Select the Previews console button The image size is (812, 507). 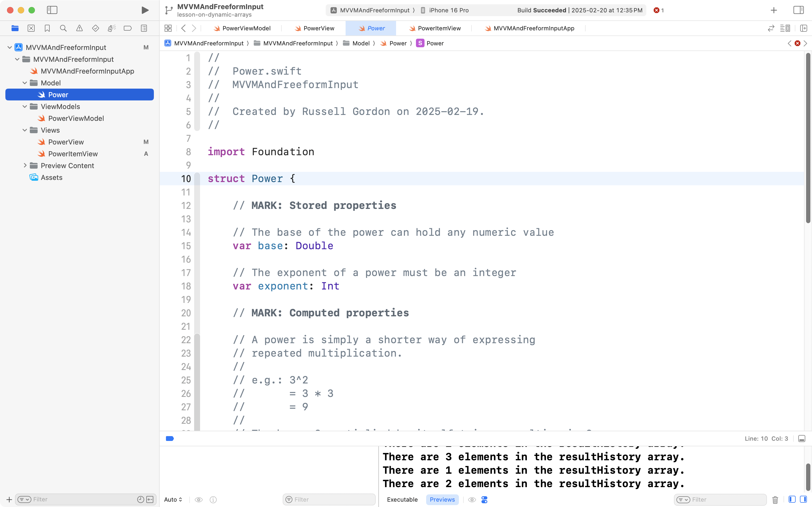coord(442,500)
